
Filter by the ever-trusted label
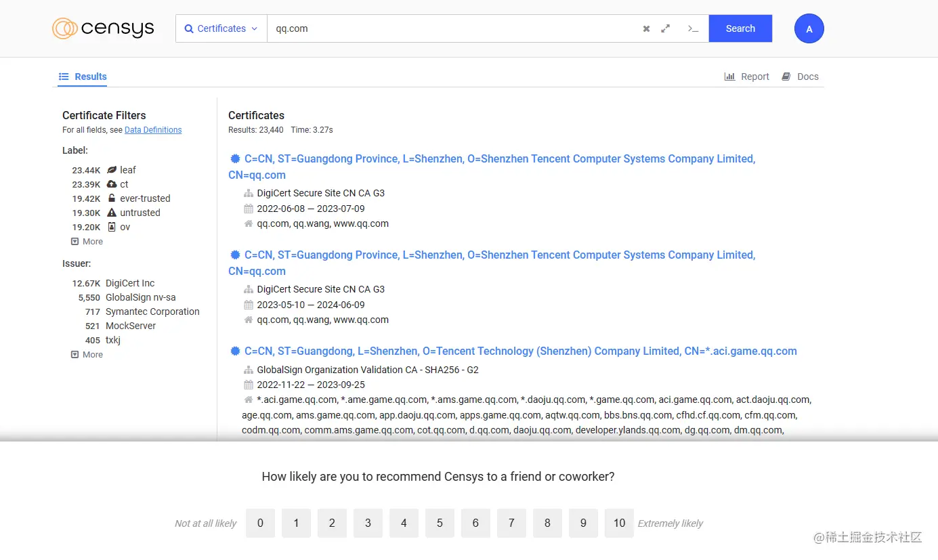coord(145,198)
